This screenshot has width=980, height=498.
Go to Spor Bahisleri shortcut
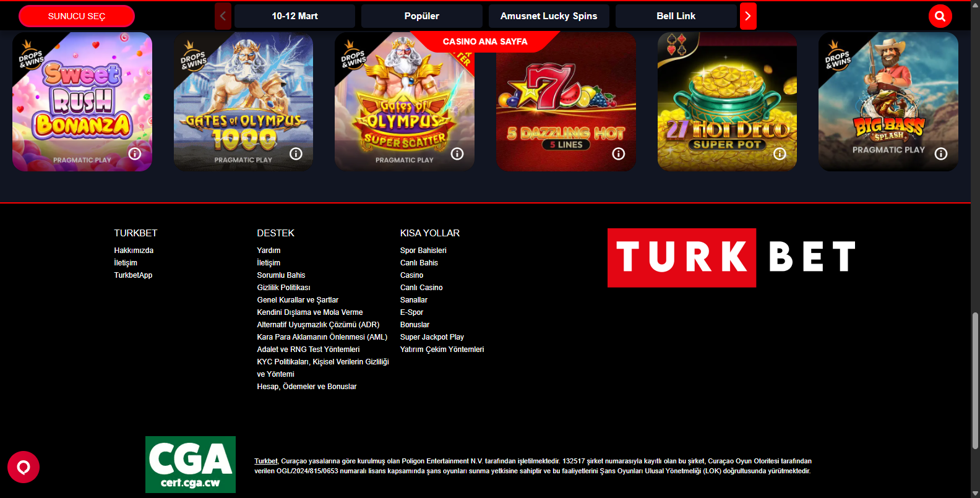(423, 251)
